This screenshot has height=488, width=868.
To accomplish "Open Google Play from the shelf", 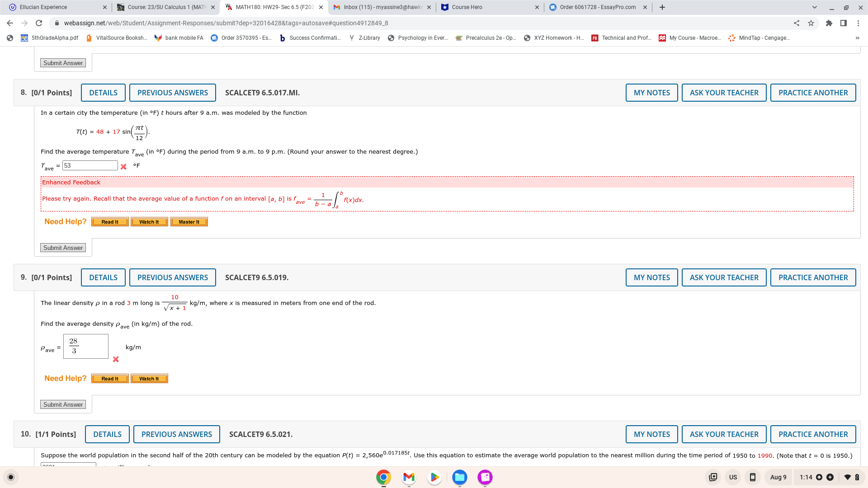I will pyautogui.click(x=434, y=477).
